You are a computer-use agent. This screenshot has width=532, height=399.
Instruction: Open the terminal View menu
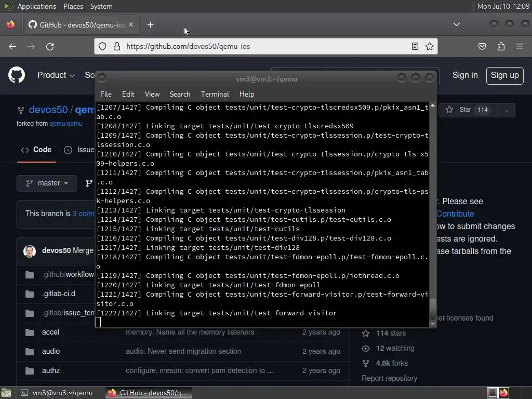coord(152,95)
